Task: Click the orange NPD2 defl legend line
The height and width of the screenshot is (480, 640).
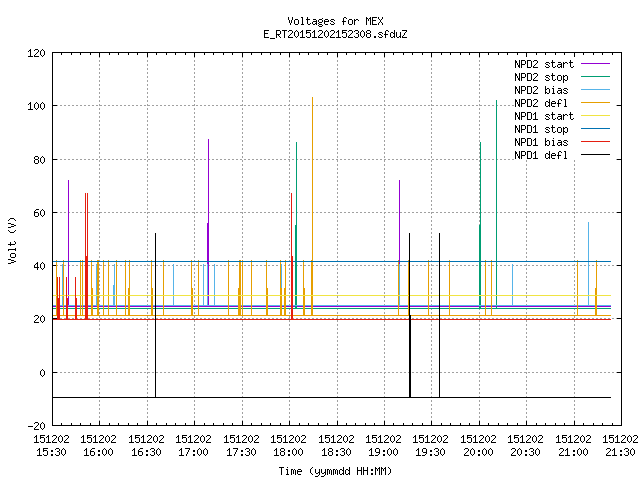Action: (595, 103)
